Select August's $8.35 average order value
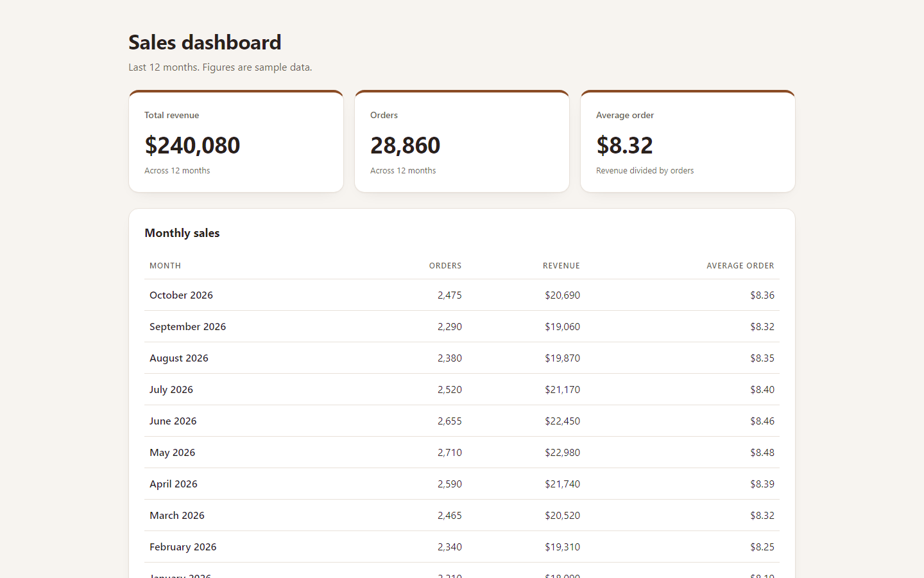Screen dimensions: 924x578 point(762,358)
